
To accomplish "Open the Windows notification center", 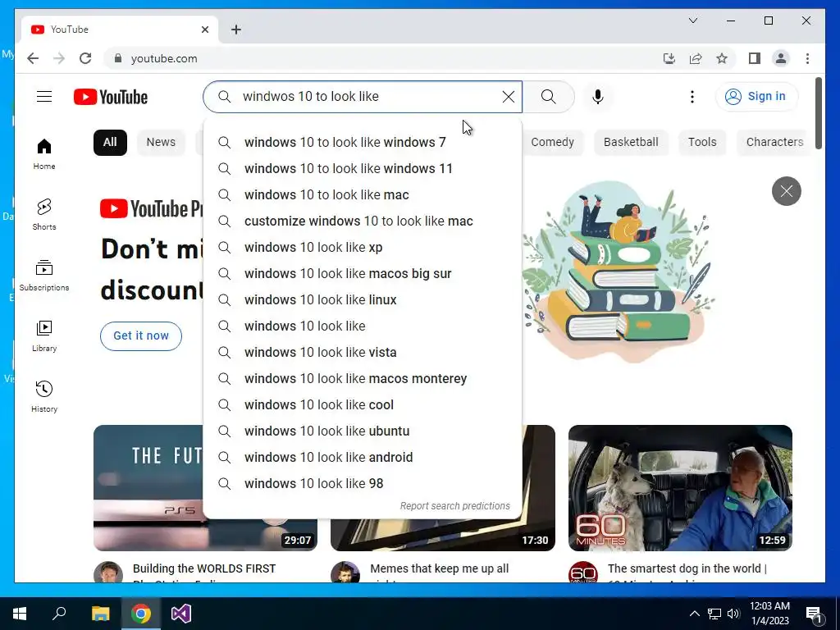I will coord(814,614).
